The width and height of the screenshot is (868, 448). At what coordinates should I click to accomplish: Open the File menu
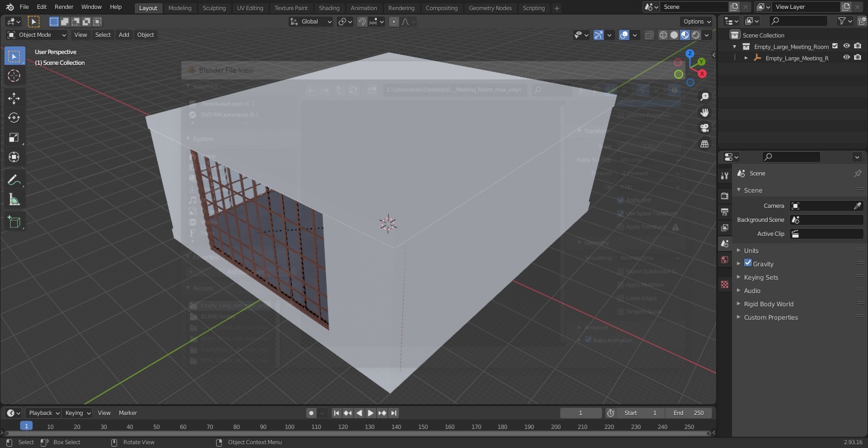click(x=24, y=6)
